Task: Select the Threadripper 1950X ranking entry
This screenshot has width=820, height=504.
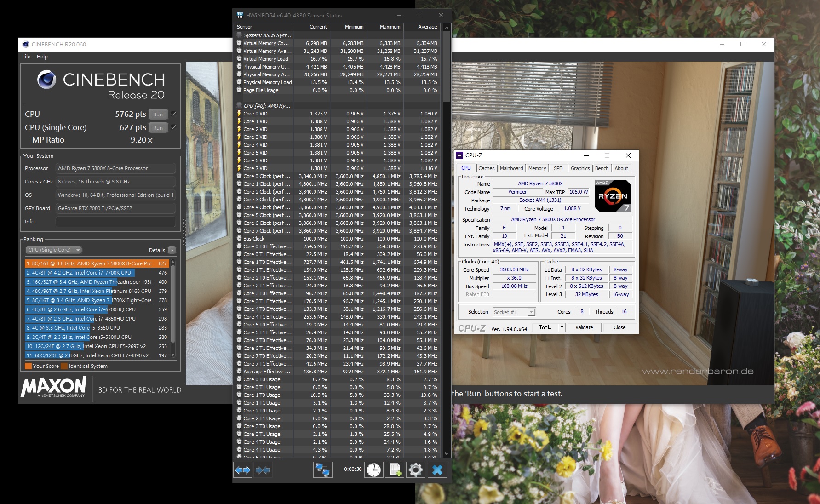Action: click(x=97, y=282)
